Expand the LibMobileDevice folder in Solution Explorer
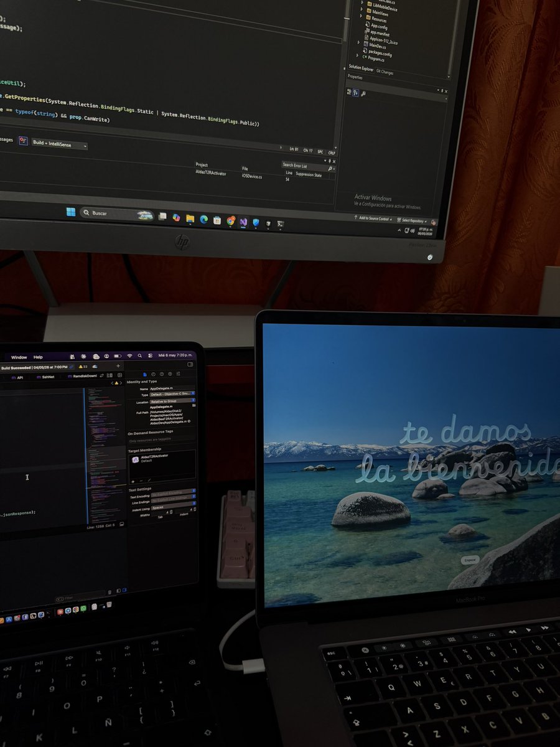The width and height of the screenshot is (560, 747). coord(362,2)
